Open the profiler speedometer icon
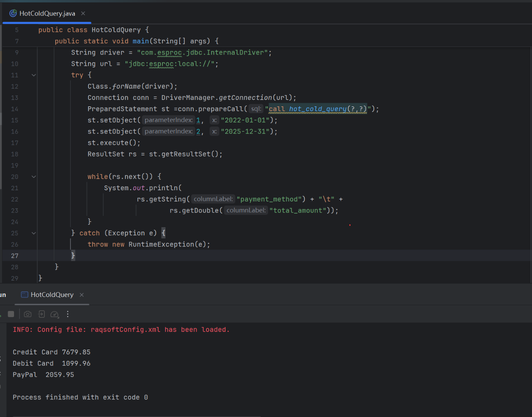Viewport: 532px width, 417px height. tap(55, 314)
